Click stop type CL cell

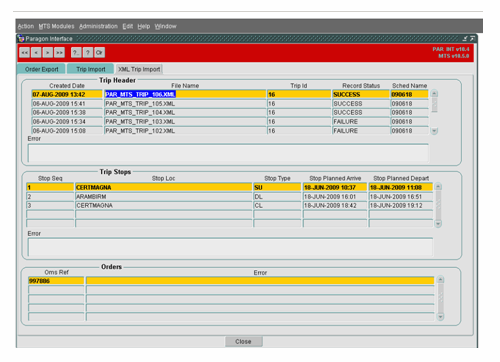(277, 206)
